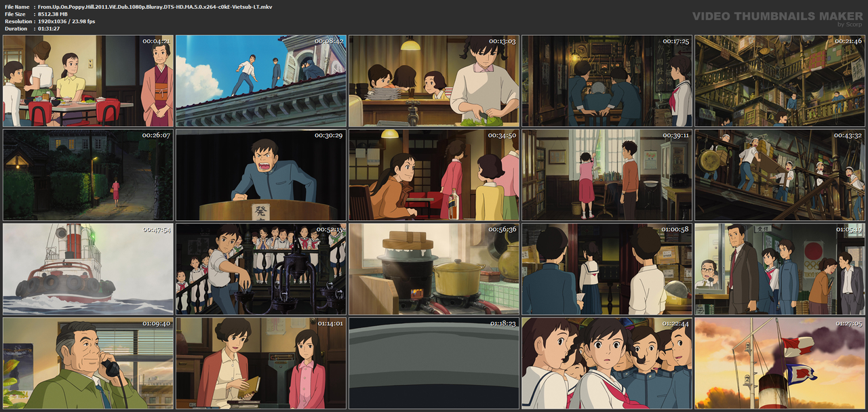The image size is (868, 412).
Task: Select the rooftop thumbnail at 00:08:42
Action: [x=261, y=81]
